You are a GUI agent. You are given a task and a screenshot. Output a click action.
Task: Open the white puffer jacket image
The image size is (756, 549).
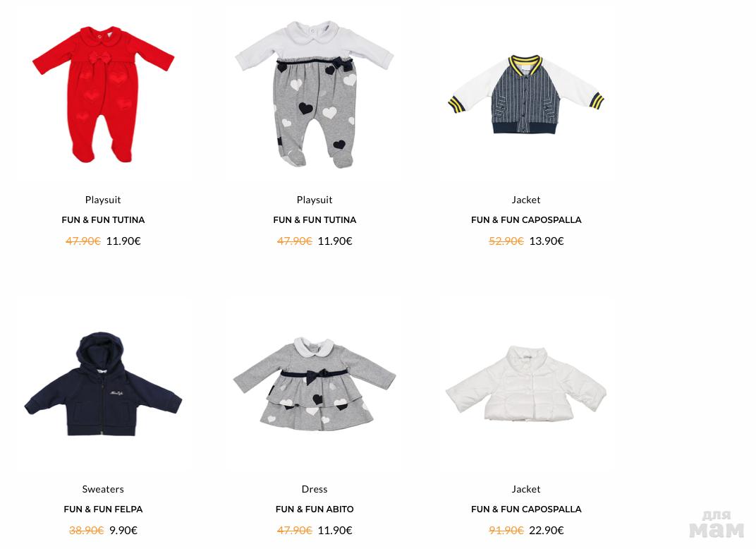pos(526,384)
